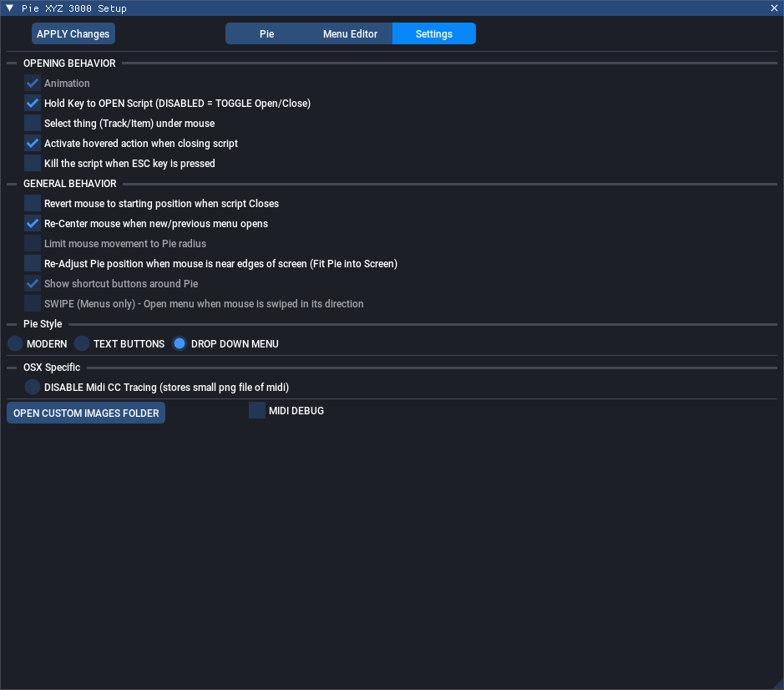Open the Menu Editor tab
The width and height of the screenshot is (784, 690).
350,33
